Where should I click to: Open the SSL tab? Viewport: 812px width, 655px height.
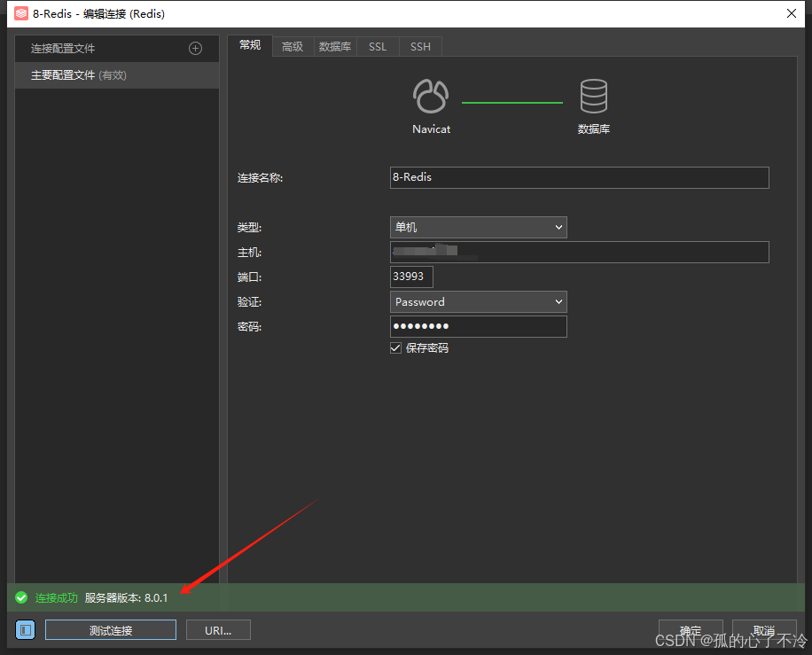pyautogui.click(x=378, y=47)
